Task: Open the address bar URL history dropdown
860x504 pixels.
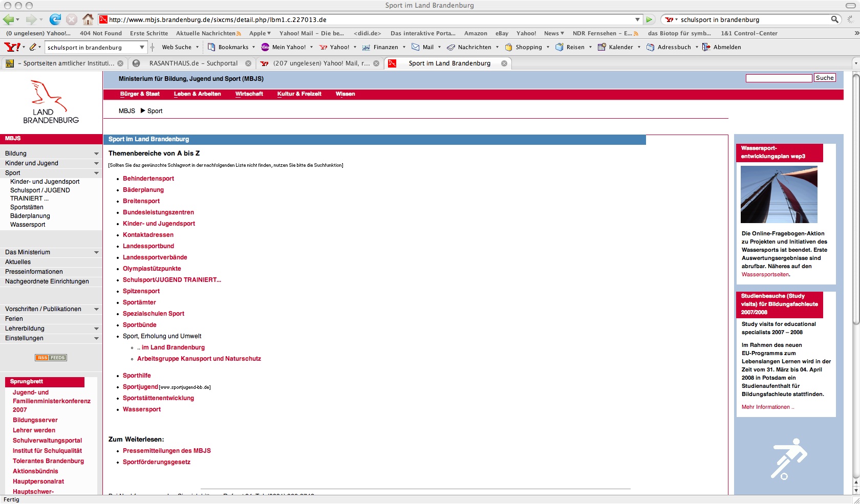Action: [637, 19]
